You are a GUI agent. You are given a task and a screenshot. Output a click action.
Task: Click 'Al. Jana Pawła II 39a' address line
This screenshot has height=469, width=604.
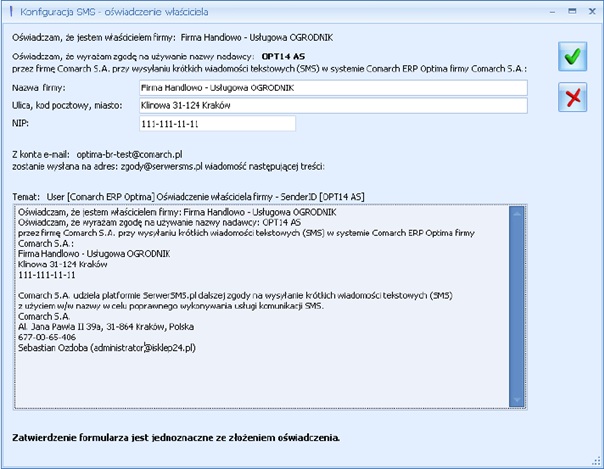106,327
